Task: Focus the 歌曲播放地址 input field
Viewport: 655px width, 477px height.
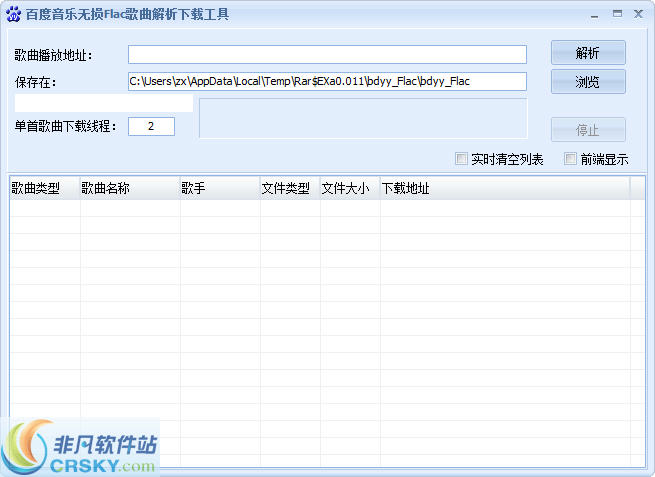Action: click(x=327, y=55)
